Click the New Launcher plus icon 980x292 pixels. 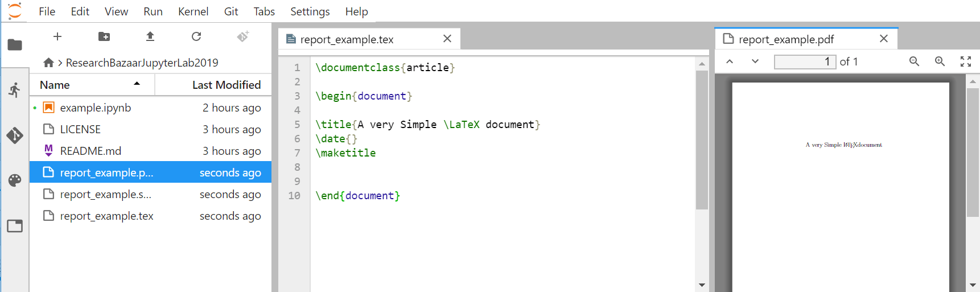[x=57, y=36]
